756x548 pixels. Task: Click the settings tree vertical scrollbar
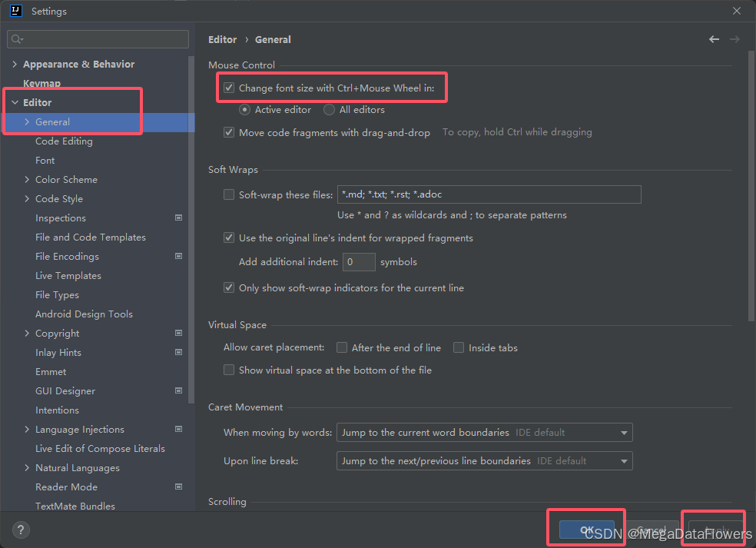(191, 229)
